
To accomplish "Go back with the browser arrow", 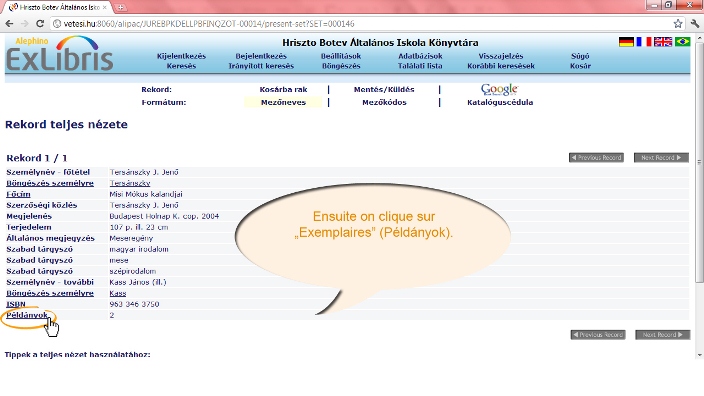I will pyautogui.click(x=9, y=24).
